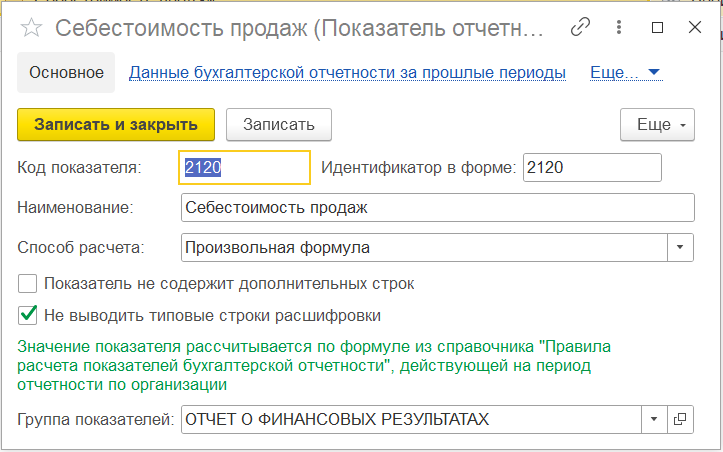
Task: Focus the Код показателя field
Action: point(244,167)
